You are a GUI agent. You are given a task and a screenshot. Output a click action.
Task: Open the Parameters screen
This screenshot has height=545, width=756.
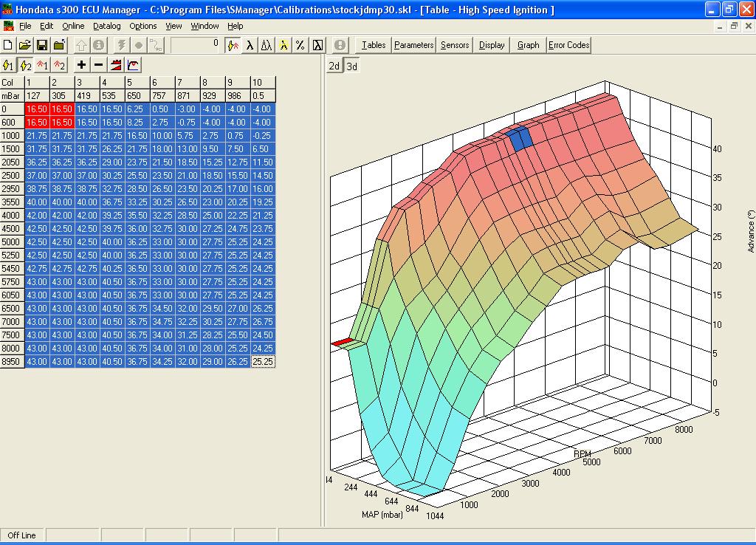[413, 44]
